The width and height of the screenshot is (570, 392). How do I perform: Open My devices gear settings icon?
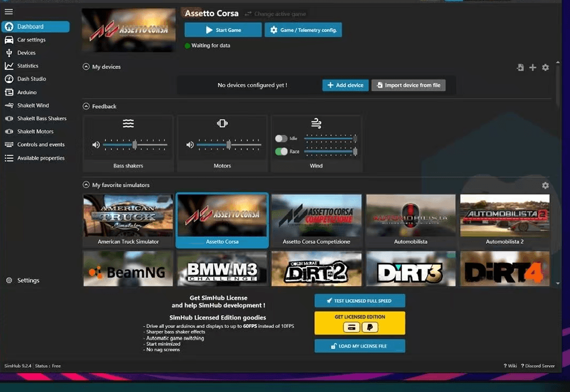click(x=545, y=68)
